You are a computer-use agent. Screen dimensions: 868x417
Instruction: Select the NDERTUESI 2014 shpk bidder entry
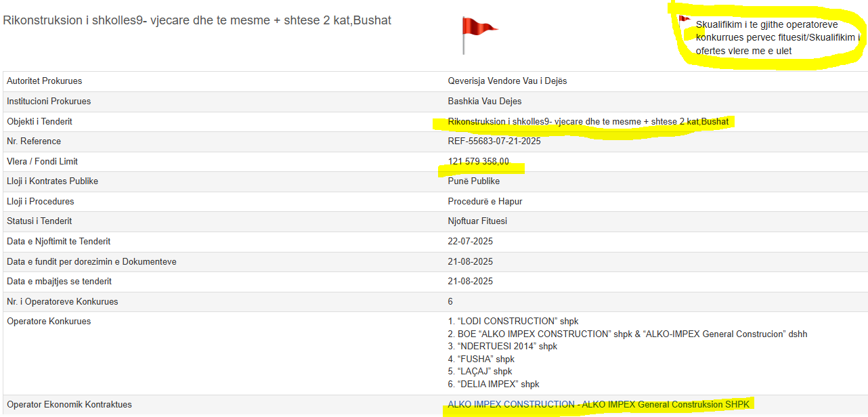point(502,347)
